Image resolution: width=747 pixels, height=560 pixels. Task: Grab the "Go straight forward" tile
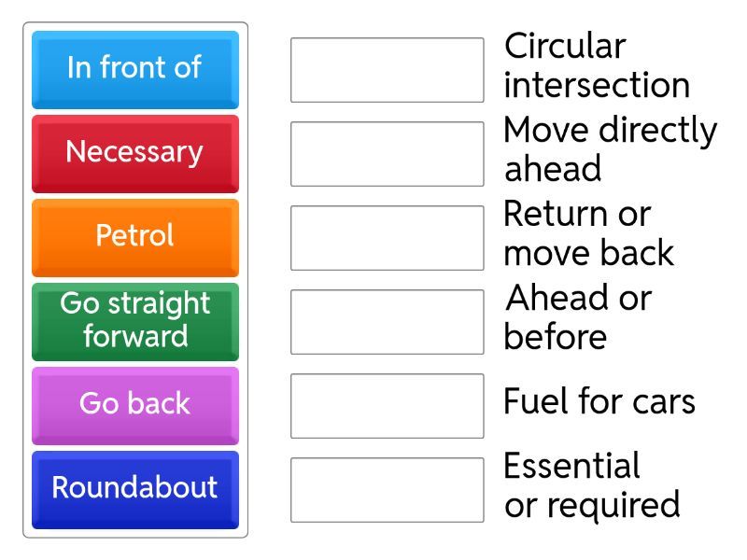tap(134, 321)
